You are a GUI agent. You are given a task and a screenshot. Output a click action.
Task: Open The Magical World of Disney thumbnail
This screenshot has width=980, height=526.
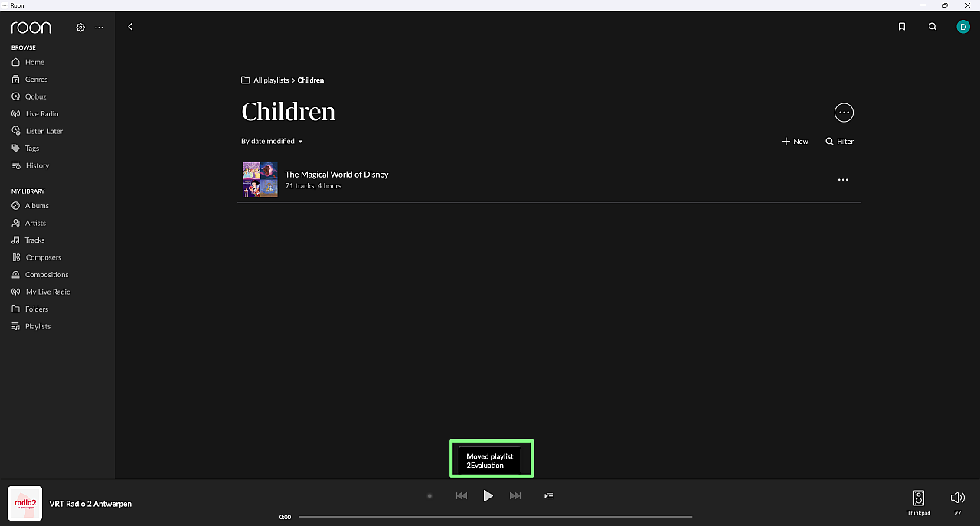click(260, 180)
